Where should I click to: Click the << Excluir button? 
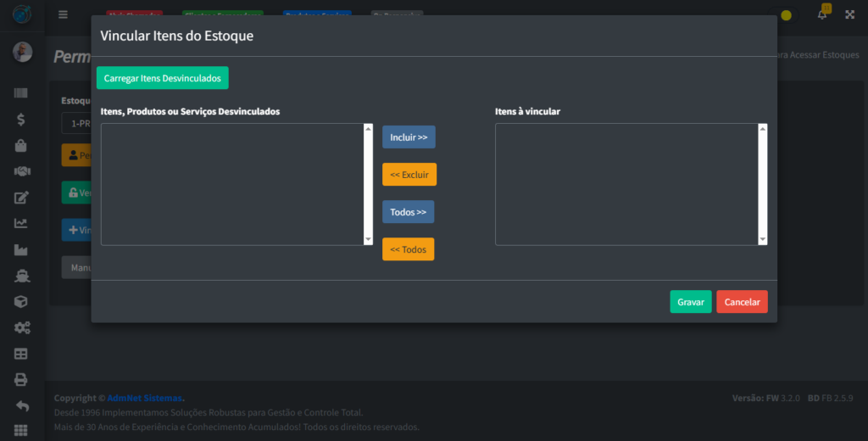[409, 175]
